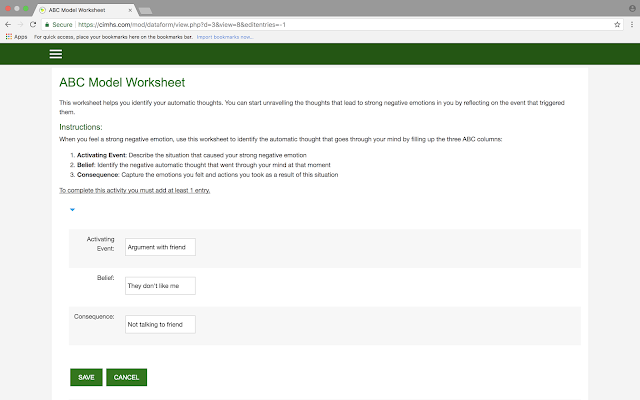Open Chrome three-dot options menu
This screenshot has height=400, width=640.
point(632,24)
